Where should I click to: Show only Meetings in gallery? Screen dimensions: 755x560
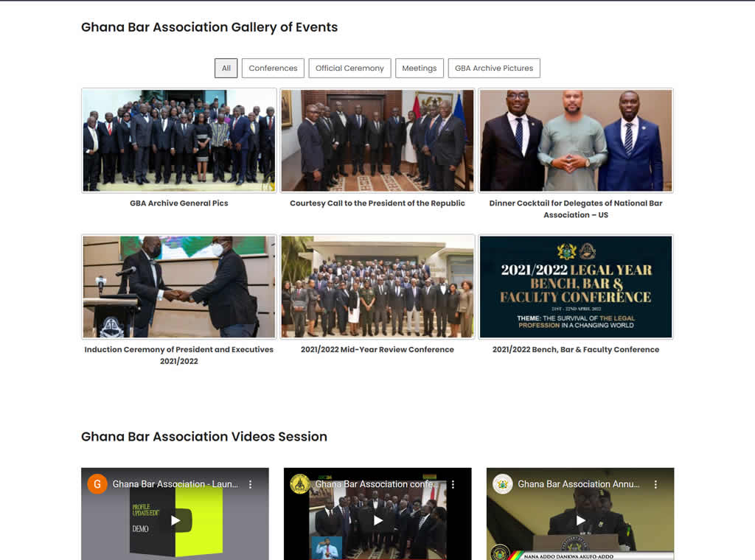point(420,68)
